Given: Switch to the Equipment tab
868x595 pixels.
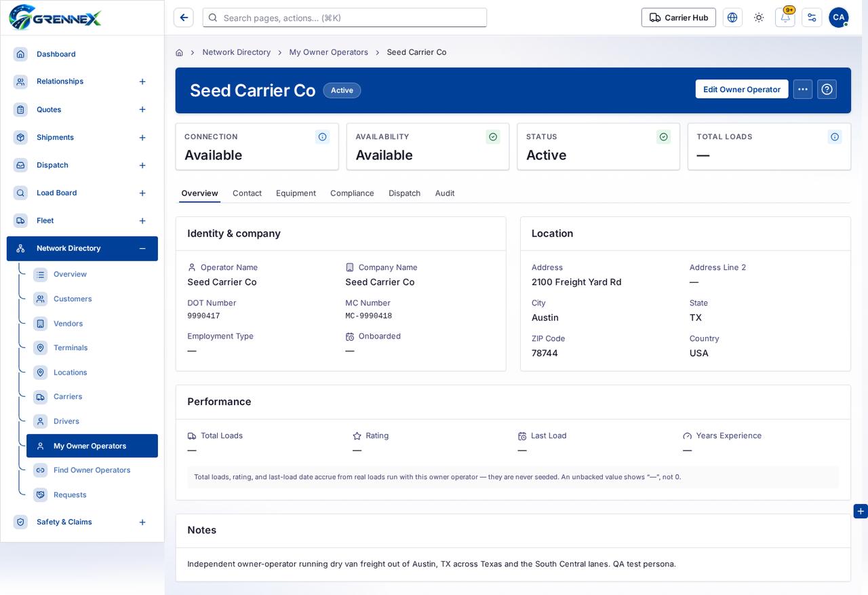Looking at the screenshot, I should pyautogui.click(x=296, y=193).
